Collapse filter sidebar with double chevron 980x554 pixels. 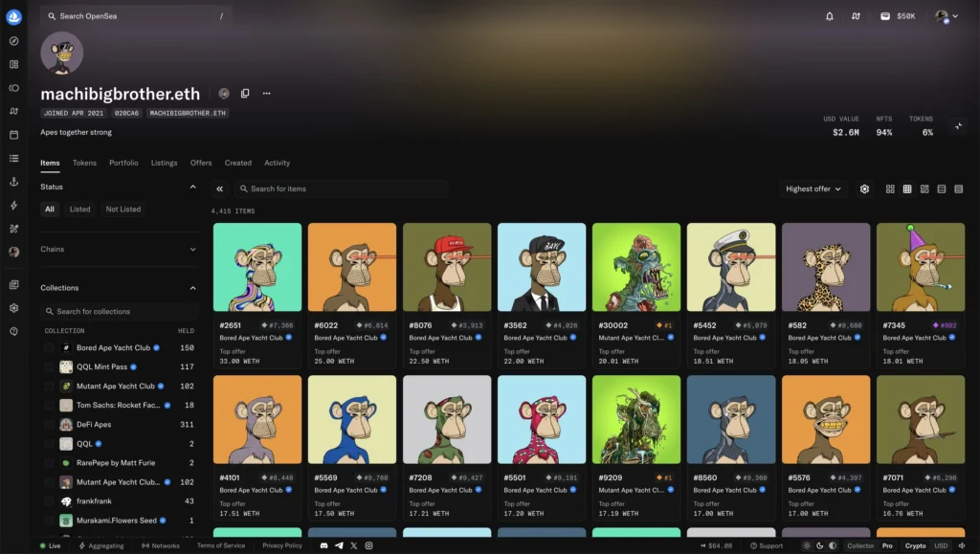[219, 188]
